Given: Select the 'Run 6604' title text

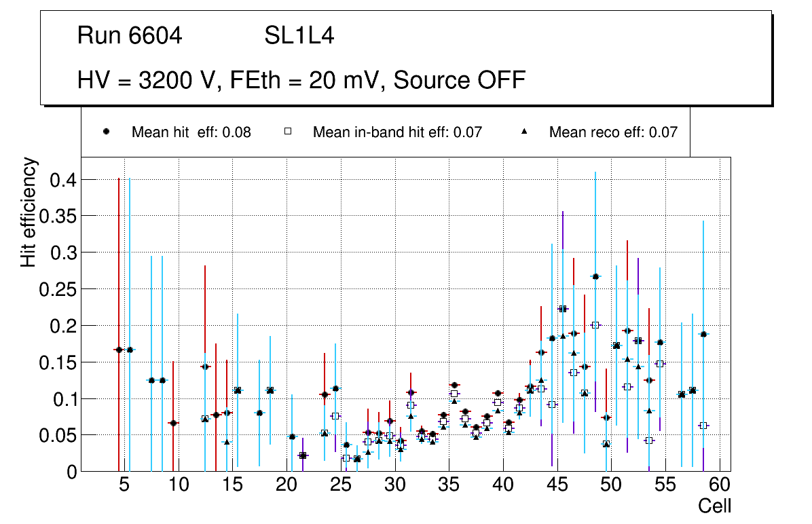Looking at the screenshot, I should [x=130, y=36].
